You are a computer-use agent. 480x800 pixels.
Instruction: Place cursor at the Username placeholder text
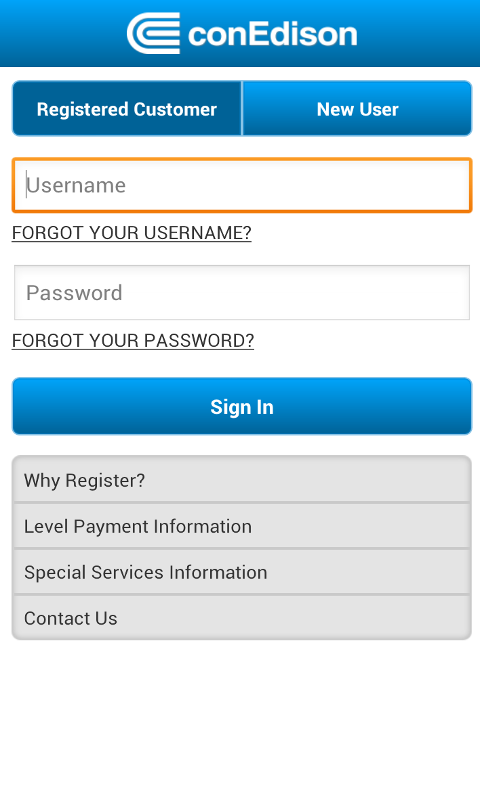[76, 185]
